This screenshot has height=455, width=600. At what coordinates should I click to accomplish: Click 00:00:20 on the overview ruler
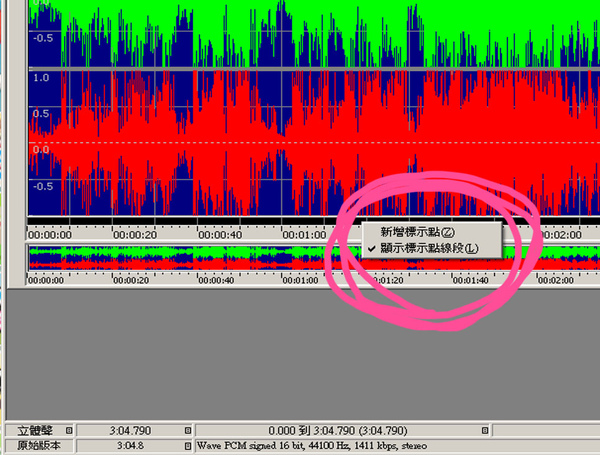(131, 280)
